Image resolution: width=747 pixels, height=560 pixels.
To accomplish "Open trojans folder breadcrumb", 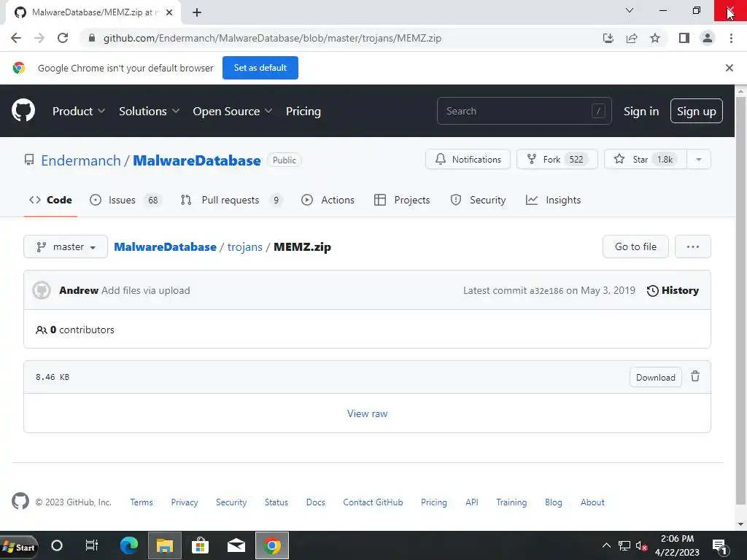I will click(245, 246).
